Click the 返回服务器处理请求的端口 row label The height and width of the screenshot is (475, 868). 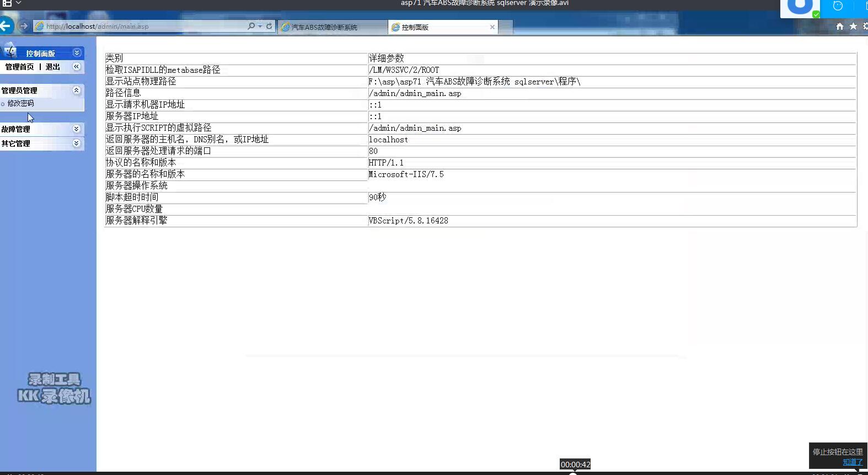(158, 151)
